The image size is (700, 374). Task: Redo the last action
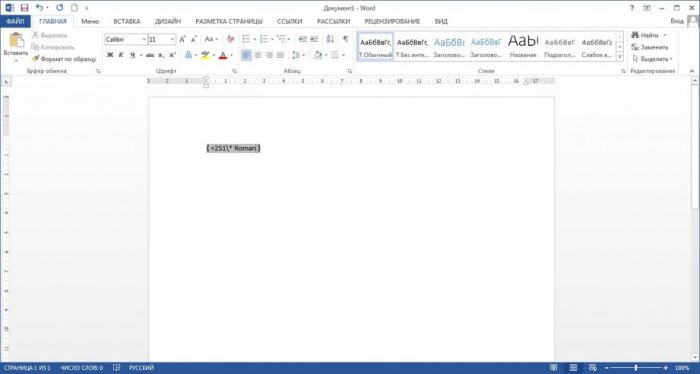(60, 8)
